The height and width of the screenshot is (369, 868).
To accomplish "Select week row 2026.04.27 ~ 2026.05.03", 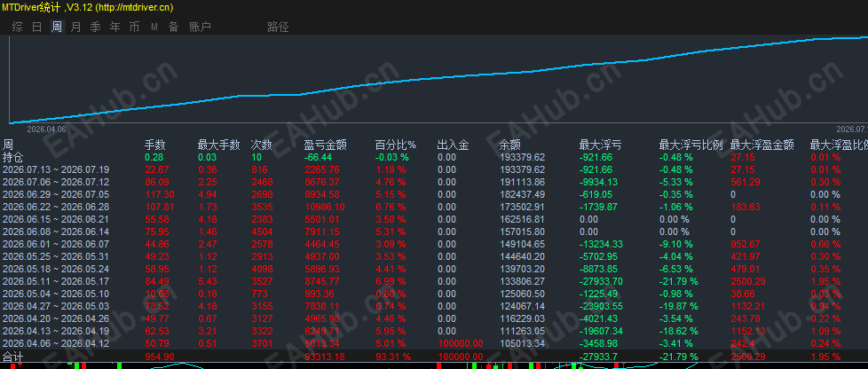I will click(56, 307).
